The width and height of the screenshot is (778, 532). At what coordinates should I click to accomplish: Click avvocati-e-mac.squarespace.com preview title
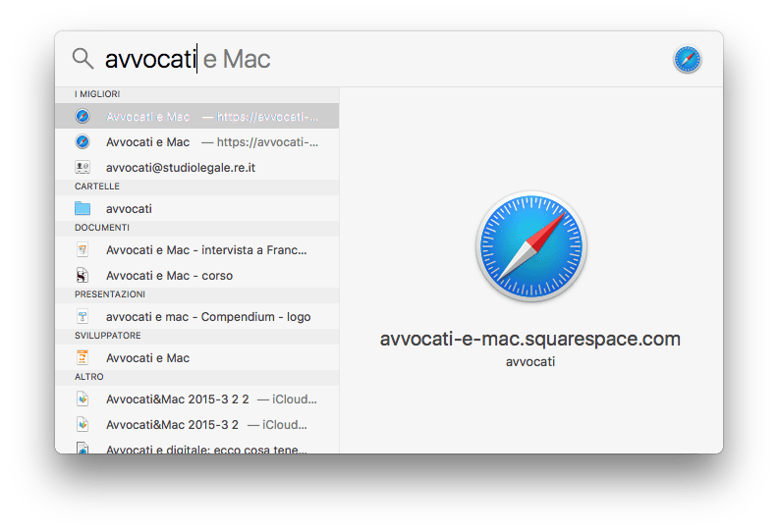(529, 340)
